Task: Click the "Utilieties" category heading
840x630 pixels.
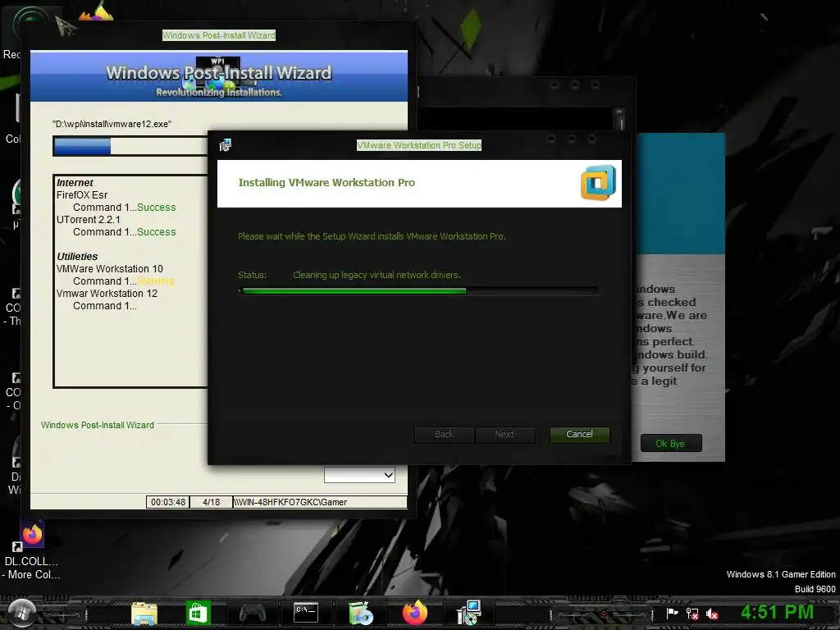Action: [x=77, y=257]
